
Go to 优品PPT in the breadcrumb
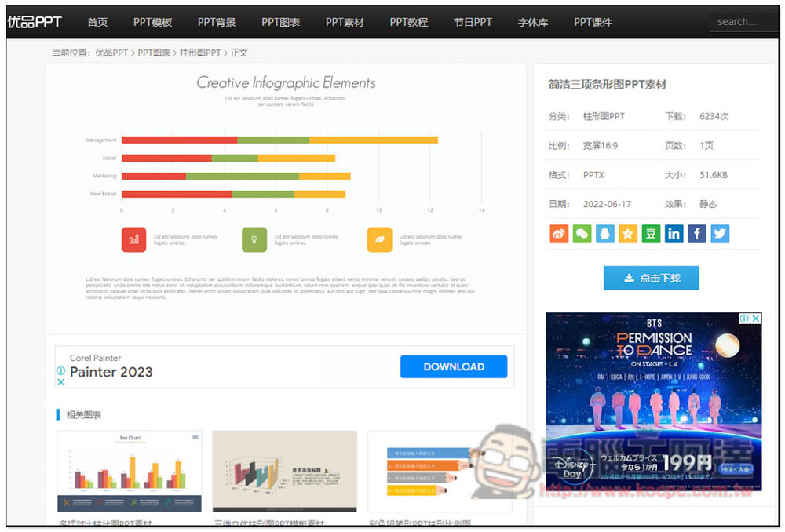pos(111,53)
